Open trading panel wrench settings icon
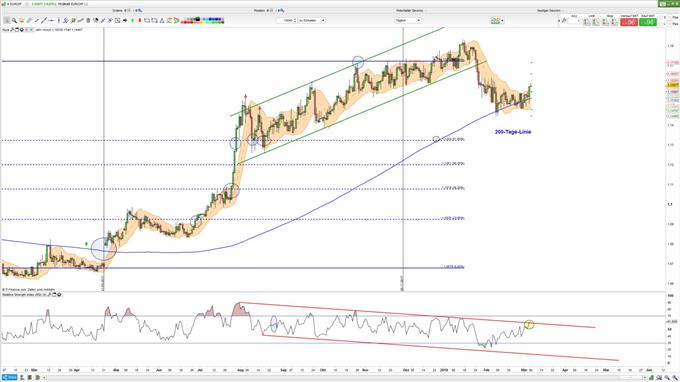The height and width of the screenshot is (382, 680). 564,20
